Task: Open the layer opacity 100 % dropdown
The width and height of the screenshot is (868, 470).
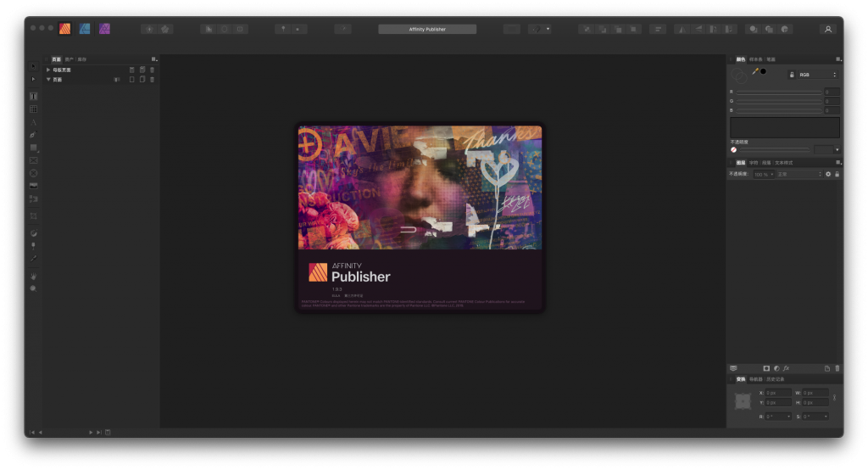Action: coord(764,174)
